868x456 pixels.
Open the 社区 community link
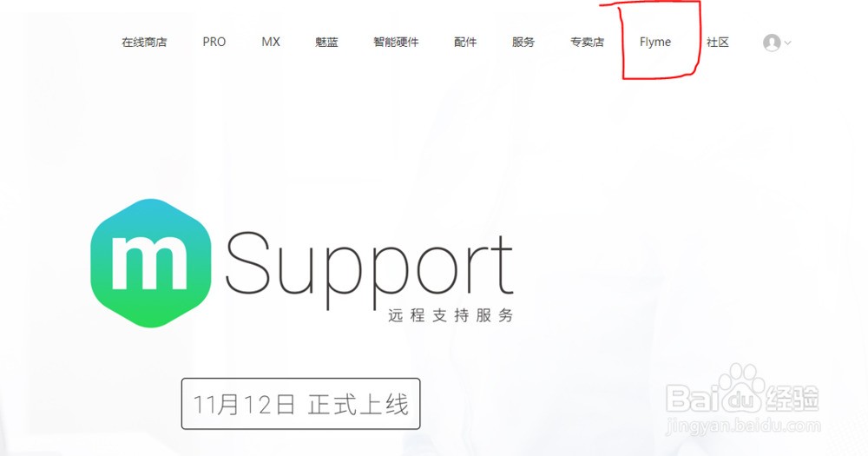tap(718, 42)
